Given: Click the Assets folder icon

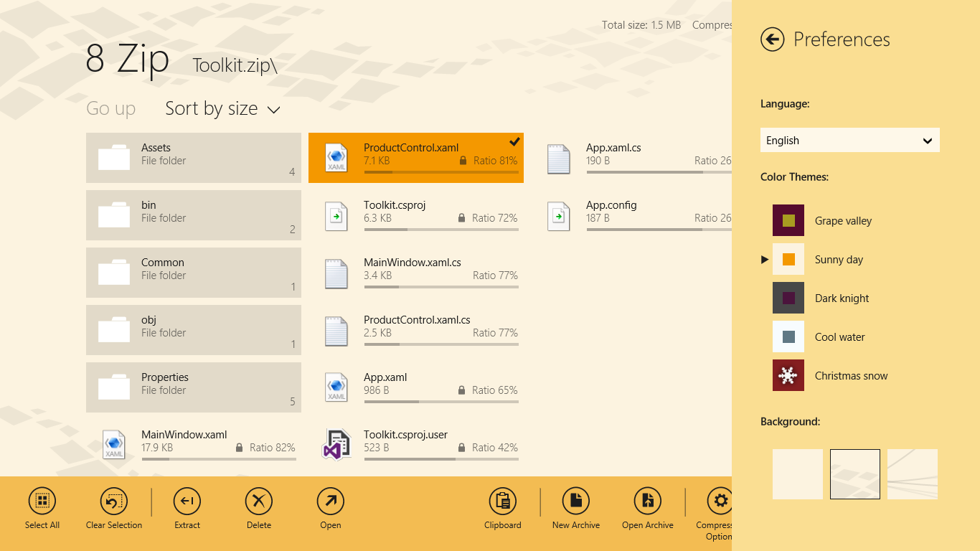Looking at the screenshot, I should [114, 158].
